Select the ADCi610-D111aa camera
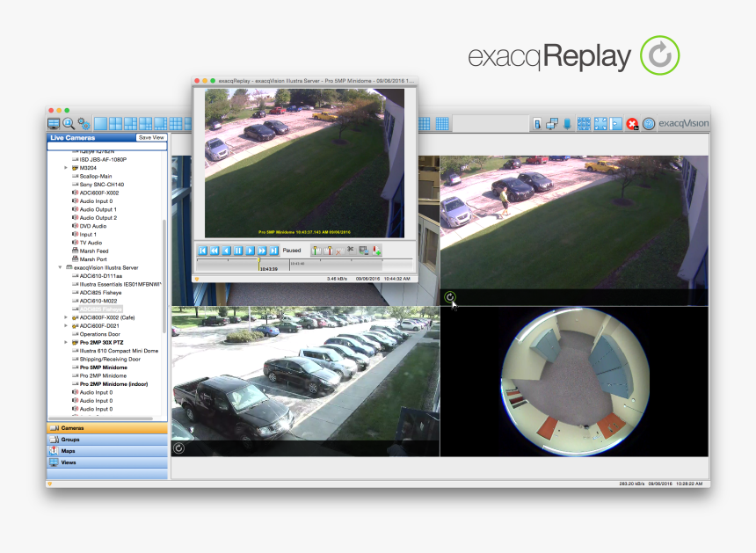756x553 pixels. click(x=101, y=276)
